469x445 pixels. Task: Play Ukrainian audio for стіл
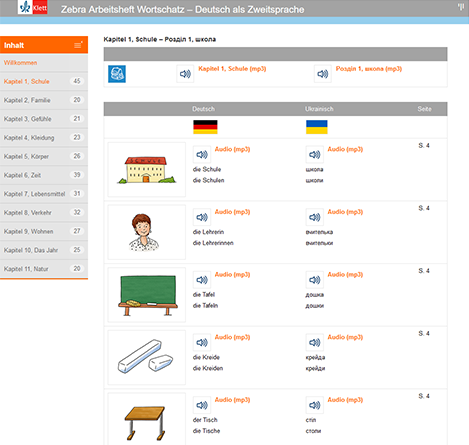point(314,405)
